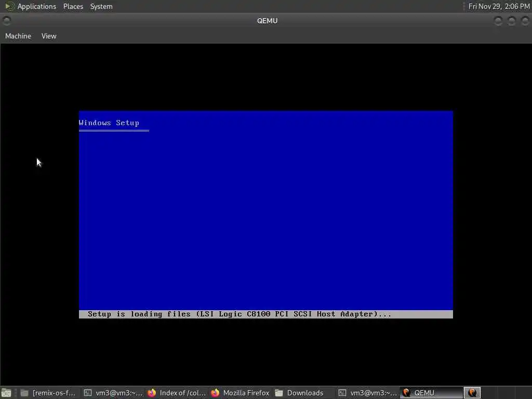The height and width of the screenshot is (399, 532).
Task: Click the terminal icon of the second vm3@vm3 item
Action: click(342, 393)
